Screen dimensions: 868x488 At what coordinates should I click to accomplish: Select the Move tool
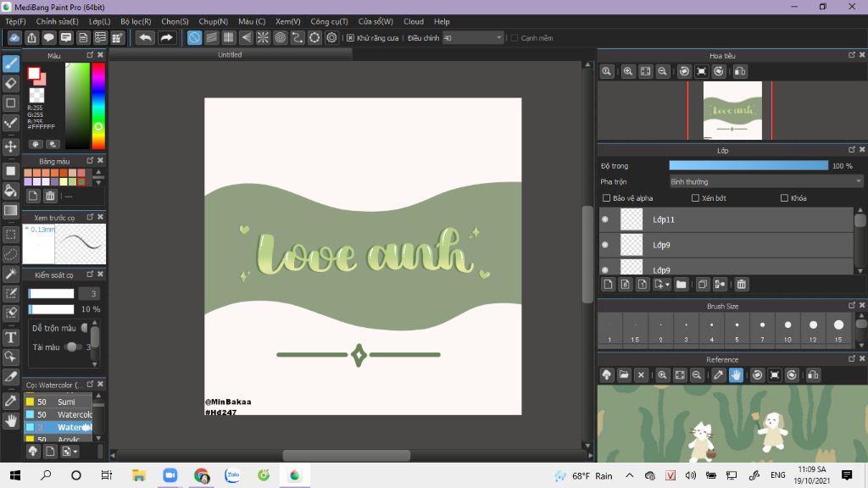[x=10, y=147]
